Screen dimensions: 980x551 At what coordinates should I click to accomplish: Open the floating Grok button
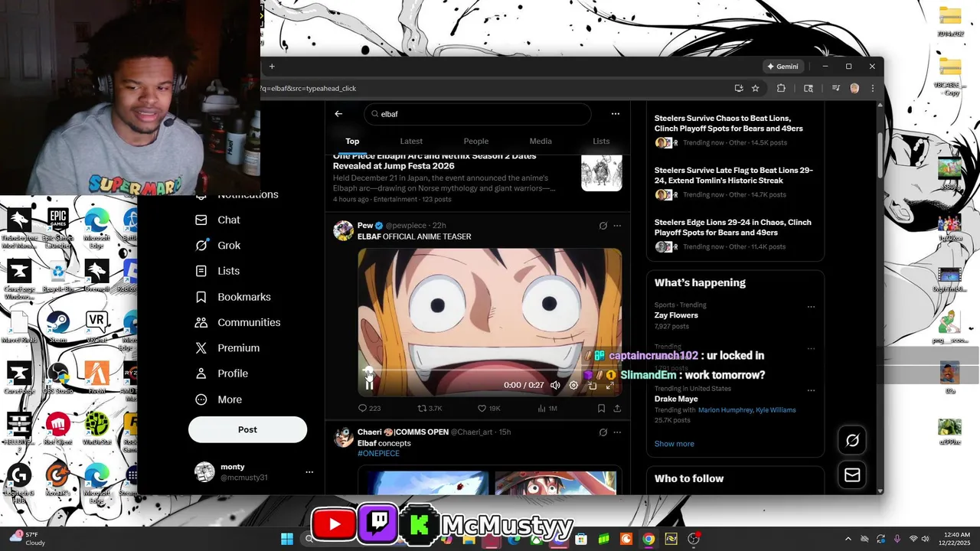(x=852, y=440)
